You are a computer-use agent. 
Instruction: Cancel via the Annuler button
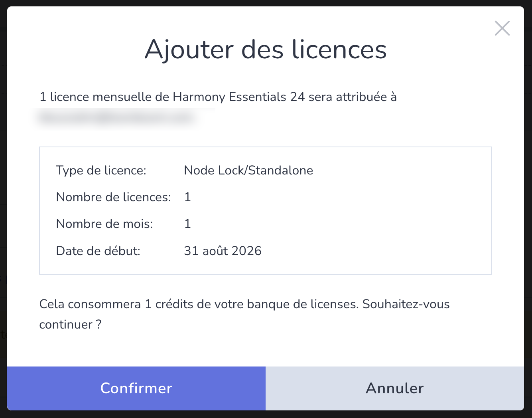click(x=395, y=388)
